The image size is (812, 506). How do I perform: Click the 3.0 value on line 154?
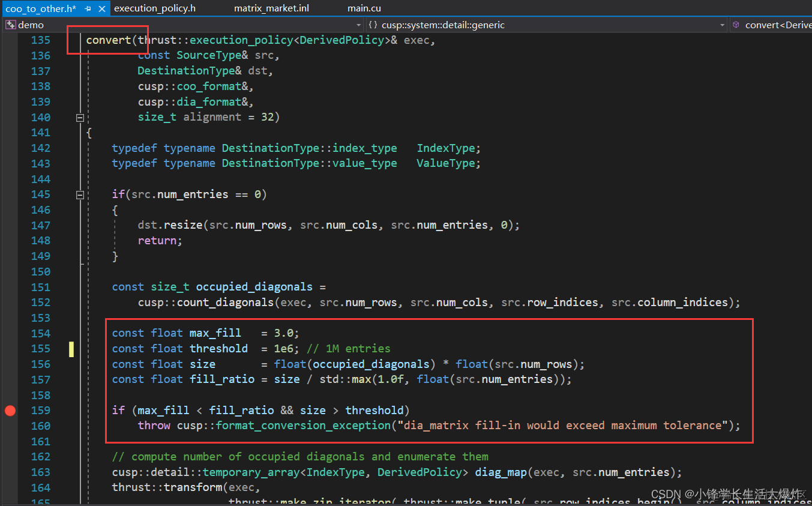(284, 333)
